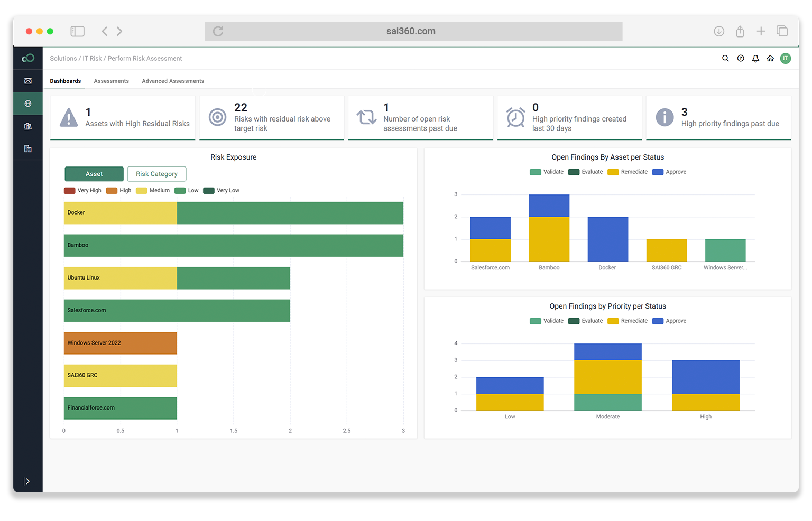812x521 pixels.
Task: Click the IT Risk breadcrumb link
Action: pyautogui.click(x=92, y=59)
